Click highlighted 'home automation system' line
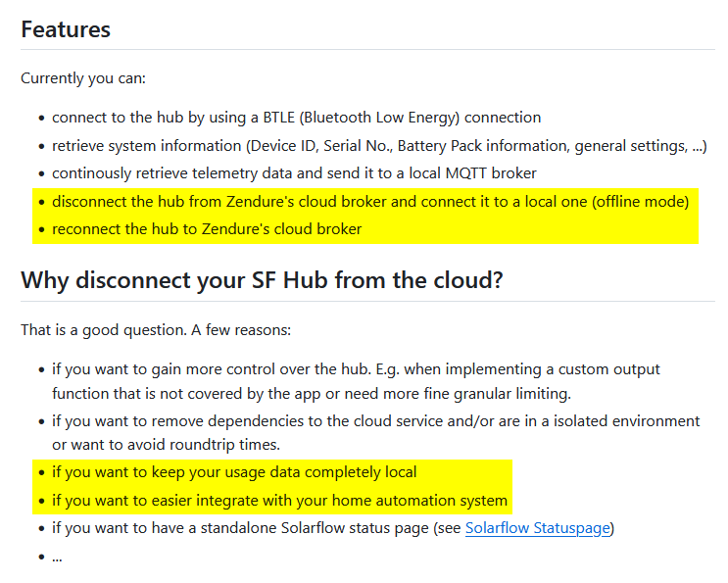This screenshot has width=728, height=583. [279, 501]
